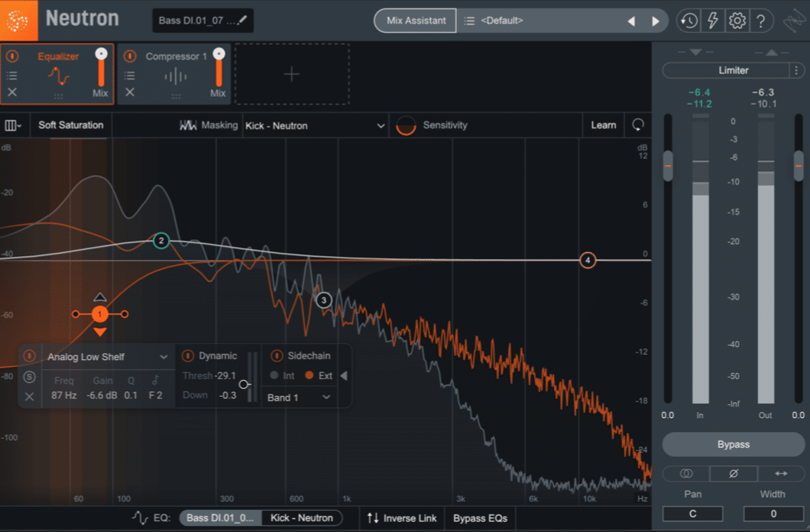This screenshot has height=532, width=810.
Task: Delete band 1 with the X icon
Action: [x=30, y=397]
